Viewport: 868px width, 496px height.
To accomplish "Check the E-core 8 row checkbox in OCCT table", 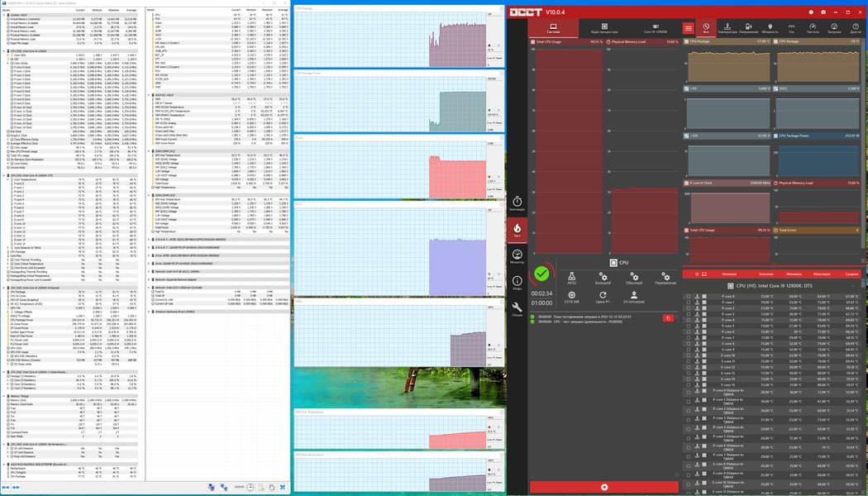I will pyautogui.click(x=689, y=344).
